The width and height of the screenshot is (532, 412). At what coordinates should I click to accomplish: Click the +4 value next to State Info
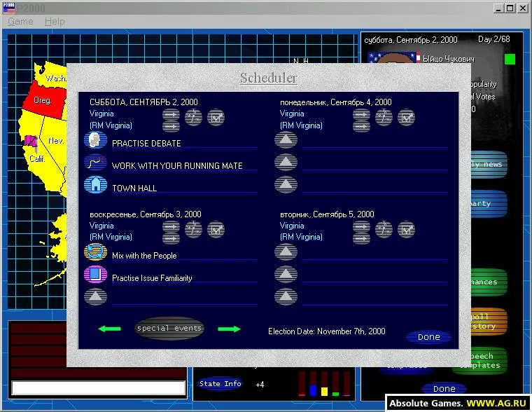coord(260,385)
